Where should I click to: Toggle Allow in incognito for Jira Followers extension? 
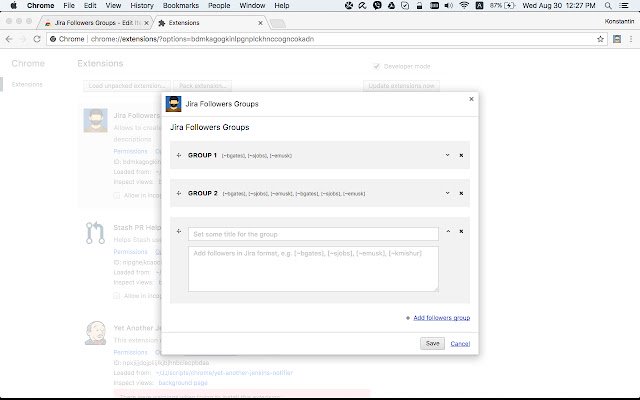(117, 196)
